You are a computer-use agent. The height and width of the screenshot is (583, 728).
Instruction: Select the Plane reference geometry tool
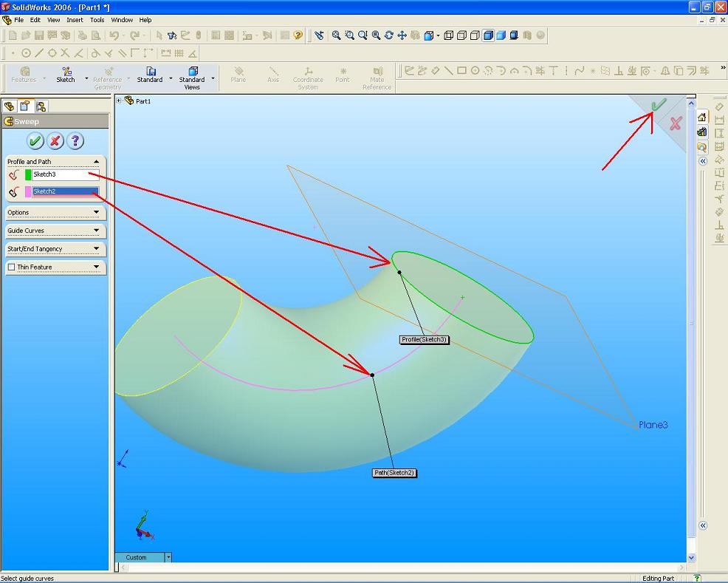coord(238,72)
